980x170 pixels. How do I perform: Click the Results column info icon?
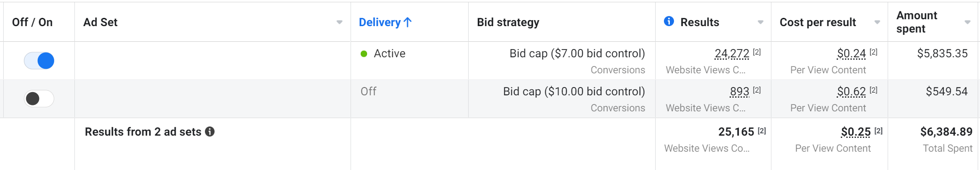pos(669,21)
